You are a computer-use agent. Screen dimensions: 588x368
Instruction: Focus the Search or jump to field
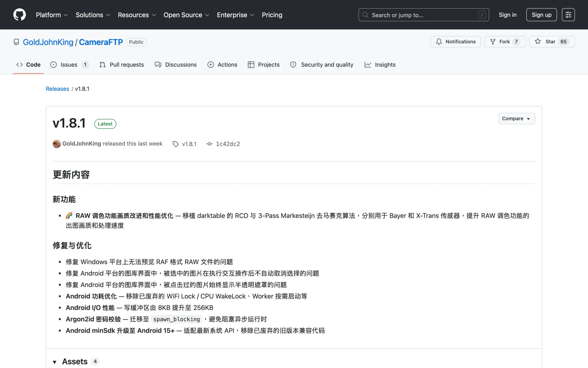click(x=424, y=15)
